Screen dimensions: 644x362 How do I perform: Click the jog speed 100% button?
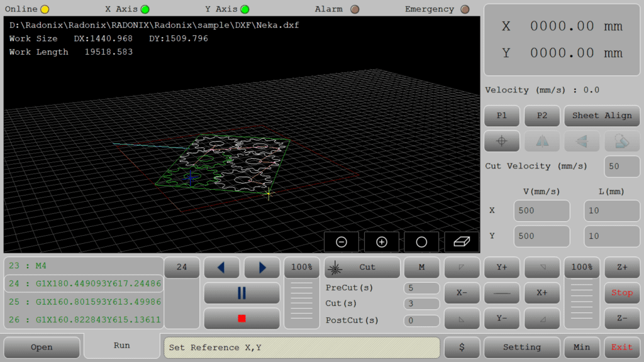click(x=582, y=267)
